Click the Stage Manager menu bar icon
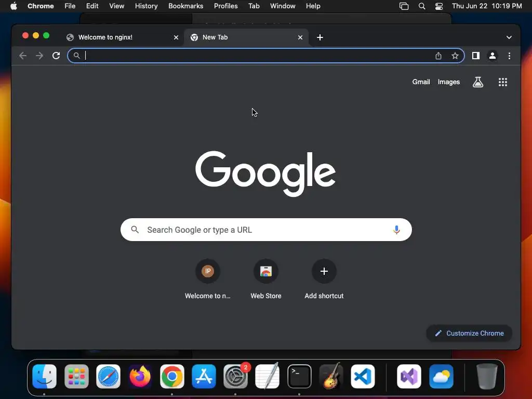 point(404,6)
